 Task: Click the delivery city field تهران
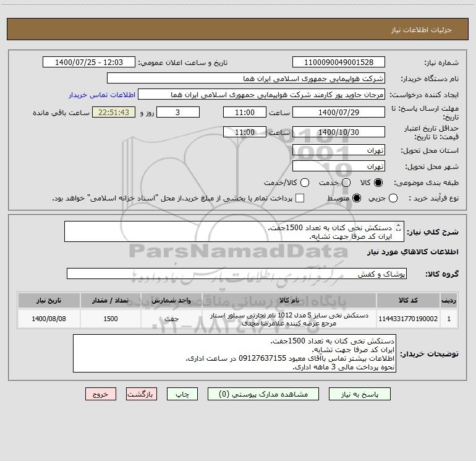click(x=339, y=166)
